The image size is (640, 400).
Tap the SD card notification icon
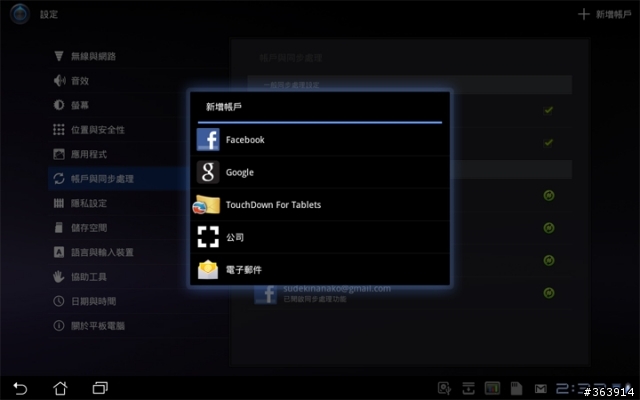click(x=516, y=389)
